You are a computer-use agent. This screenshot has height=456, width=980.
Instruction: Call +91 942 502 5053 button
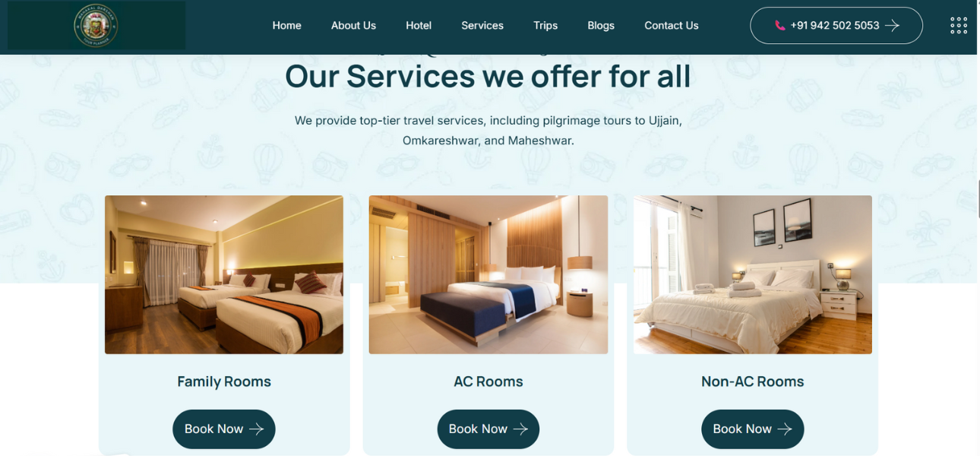pos(836,25)
